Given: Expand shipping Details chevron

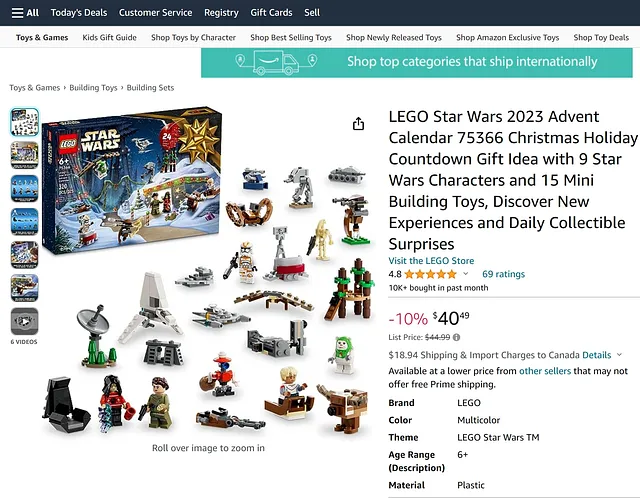Looking at the screenshot, I should (x=619, y=355).
